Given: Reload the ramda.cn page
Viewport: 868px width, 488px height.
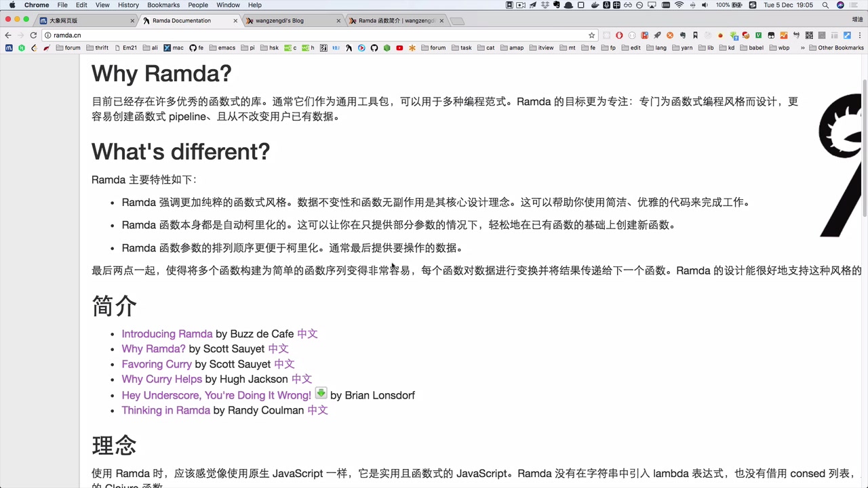Looking at the screenshot, I should 33,35.
